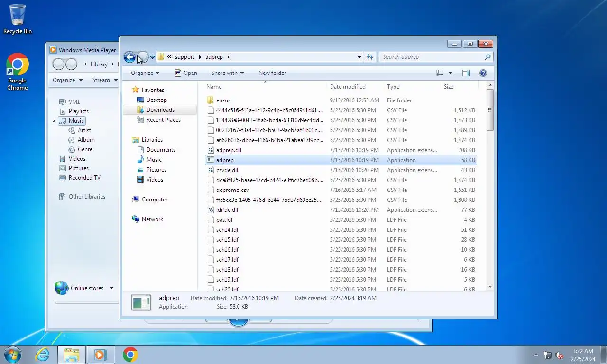Sort files by Name column
607x364 pixels.
point(265,87)
